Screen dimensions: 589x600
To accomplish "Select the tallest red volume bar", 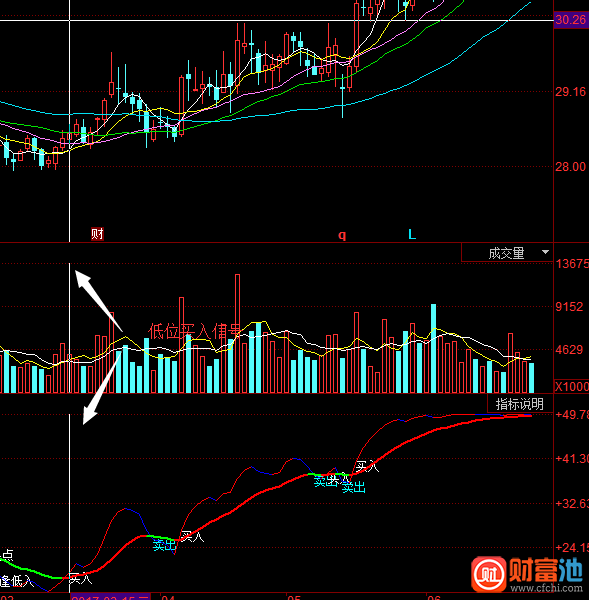I will point(237,334).
